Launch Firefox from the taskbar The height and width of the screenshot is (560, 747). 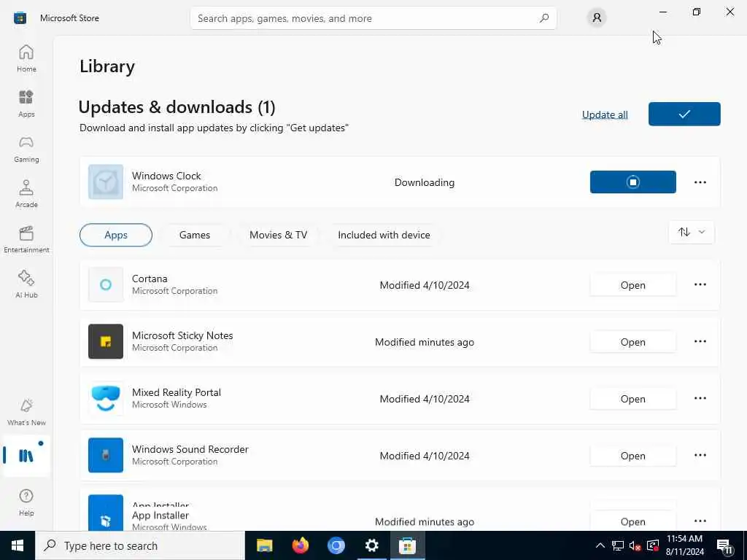coord(300,545)
